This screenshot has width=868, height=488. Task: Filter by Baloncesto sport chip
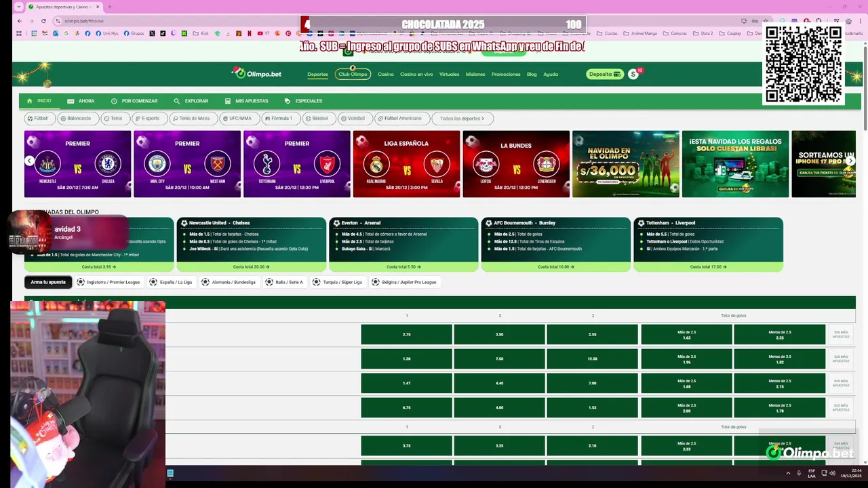78,119
